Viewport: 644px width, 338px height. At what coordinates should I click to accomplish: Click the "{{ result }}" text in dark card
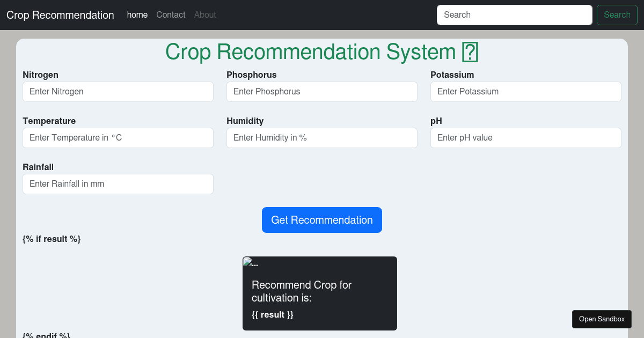pos(273,314)
